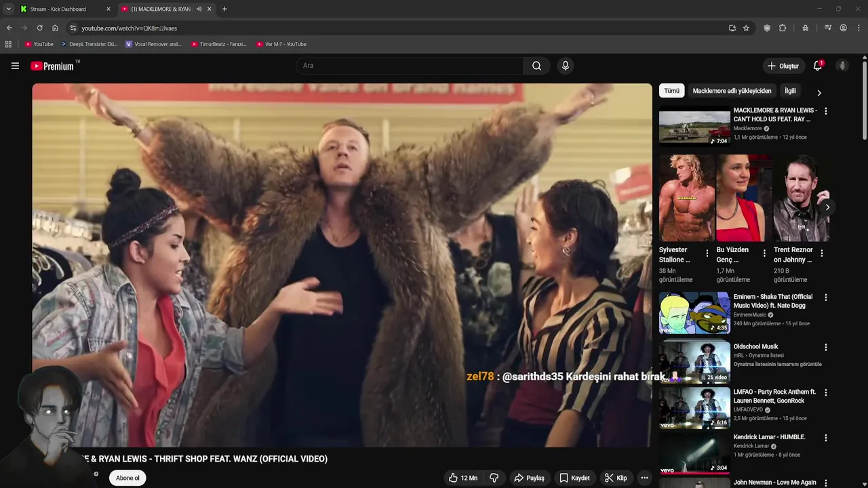This screenshot has width=868, height=488.
Task: Click the install app icon in address bar
Action: tap(732, 28)
